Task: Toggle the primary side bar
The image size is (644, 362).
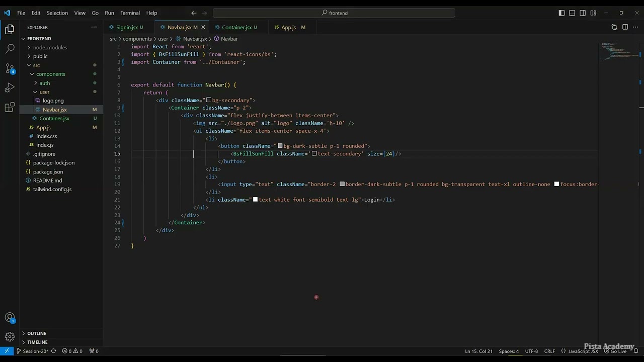Action: (x=561, y=13)
